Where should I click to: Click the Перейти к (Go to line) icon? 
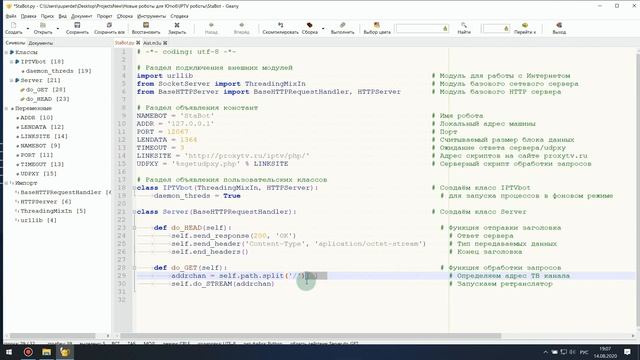[525, 25]
